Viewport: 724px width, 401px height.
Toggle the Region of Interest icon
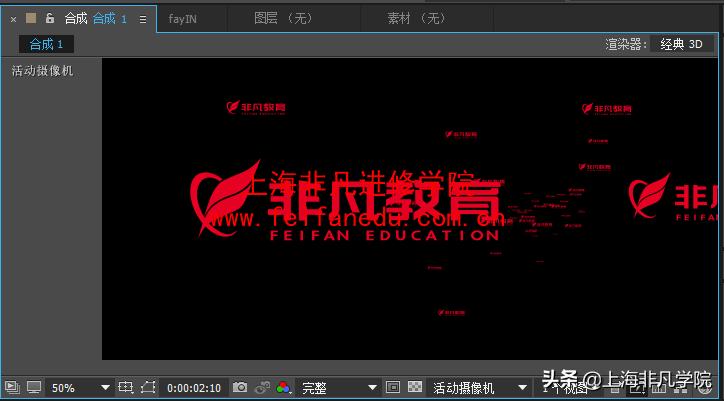coord(393,387)
